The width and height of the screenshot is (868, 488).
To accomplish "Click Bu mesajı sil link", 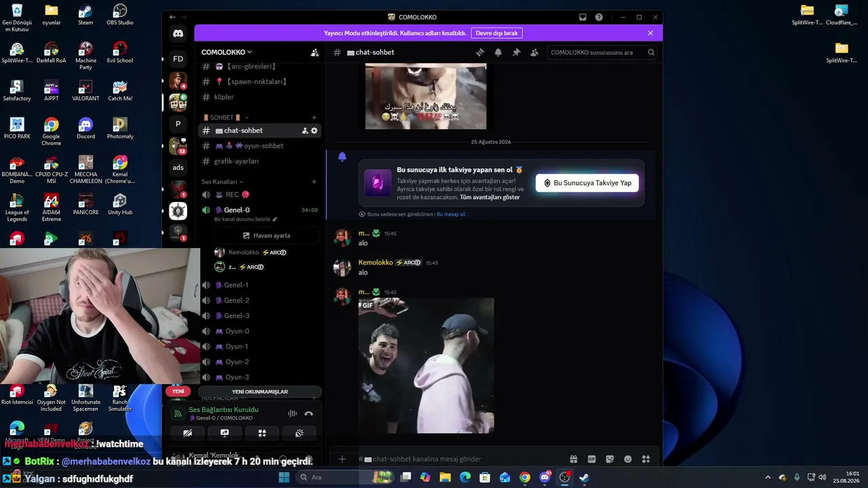I will click(451, 214).
